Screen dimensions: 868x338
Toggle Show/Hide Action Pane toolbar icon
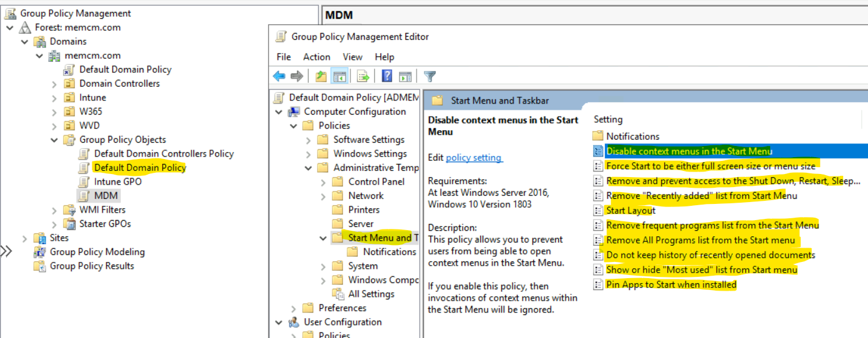click(x=405, y=76)
